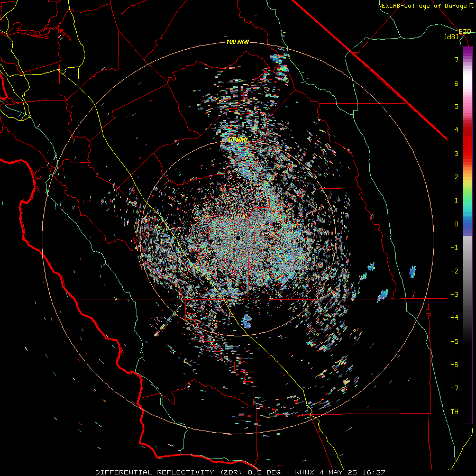
Task: Click the "3" value on the color scale
Action: [x=456, y=153]
